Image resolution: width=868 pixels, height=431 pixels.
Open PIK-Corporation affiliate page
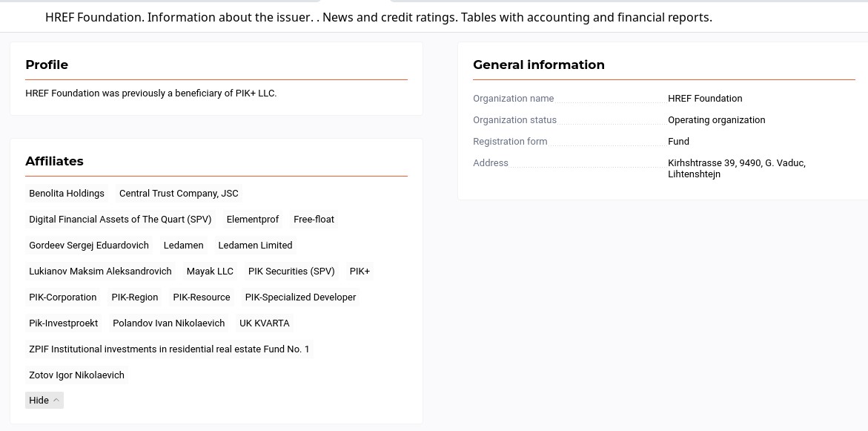coord(62,297)
